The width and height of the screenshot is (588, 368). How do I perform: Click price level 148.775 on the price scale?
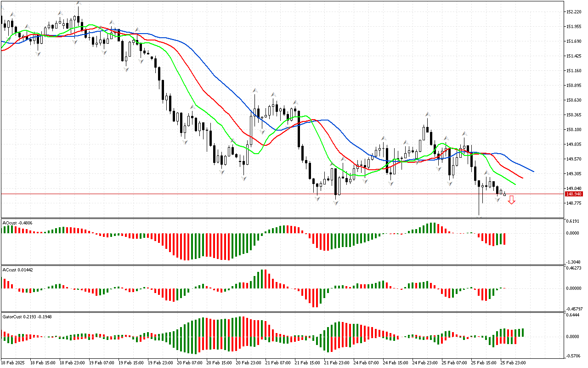pyautogui.click(x=574, y=203)
